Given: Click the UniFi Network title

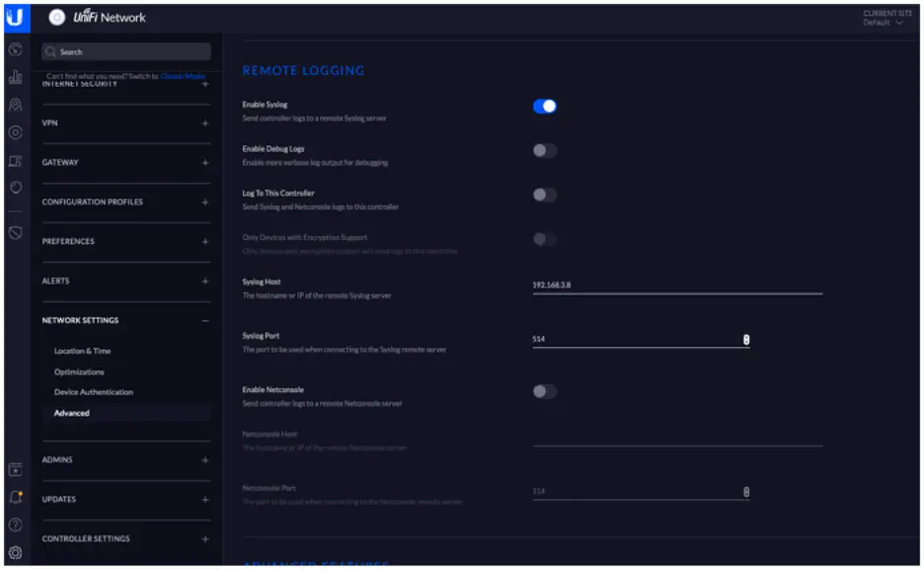Looking at the screenshot, I should (x=109, y=17).
